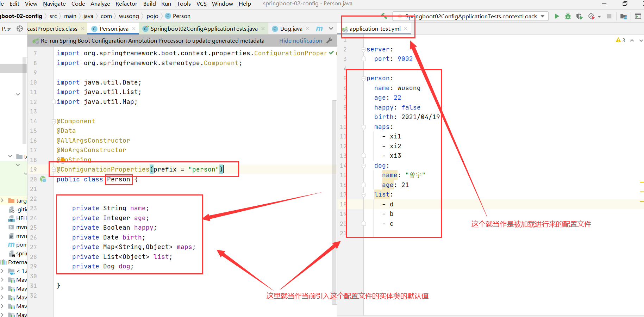Toggle the fold marker beside @Component
This screenshot has height=317, width=644.
pos(54,122)
